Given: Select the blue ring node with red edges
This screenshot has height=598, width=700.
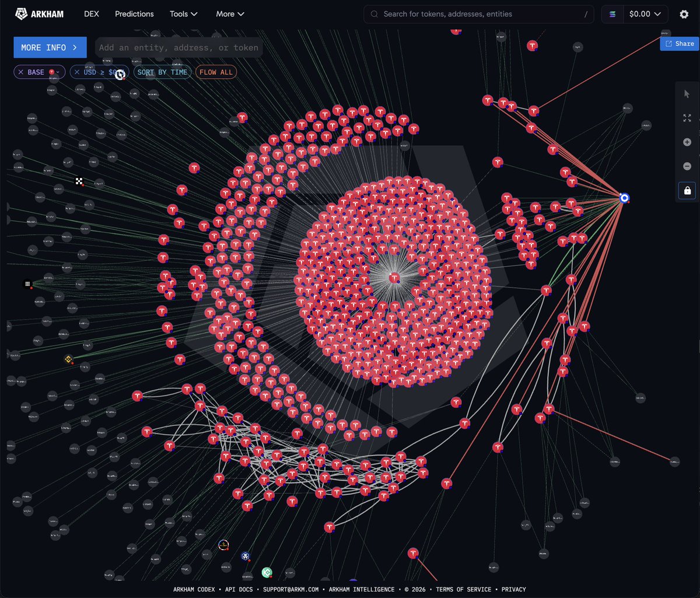Looking at the screenshot, I should tap(625, 198).
